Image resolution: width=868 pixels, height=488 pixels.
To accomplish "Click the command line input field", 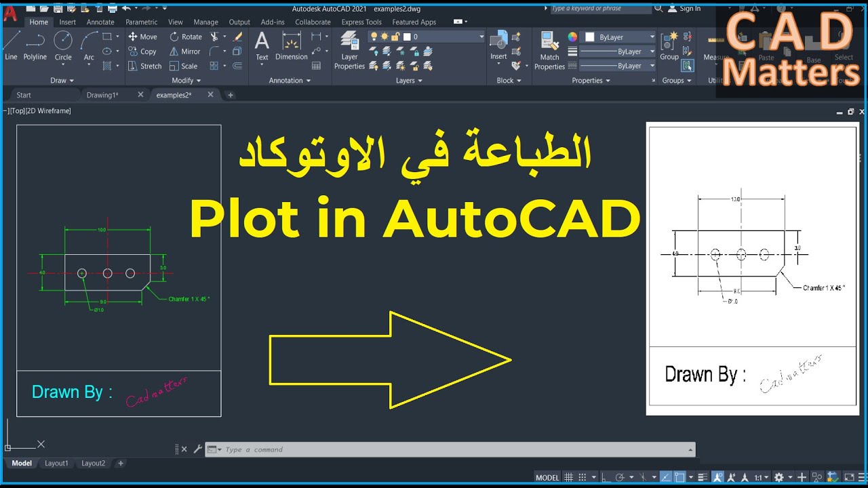I will (451, 449).
